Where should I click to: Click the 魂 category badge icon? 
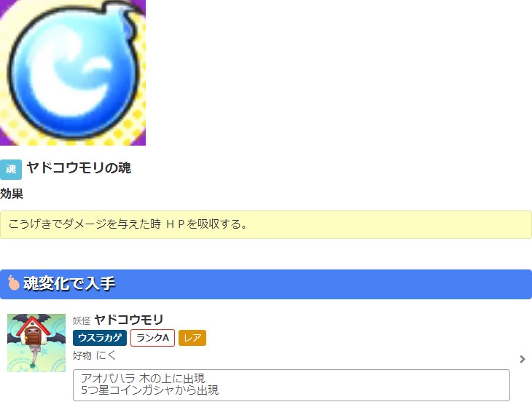click(11, 169)
